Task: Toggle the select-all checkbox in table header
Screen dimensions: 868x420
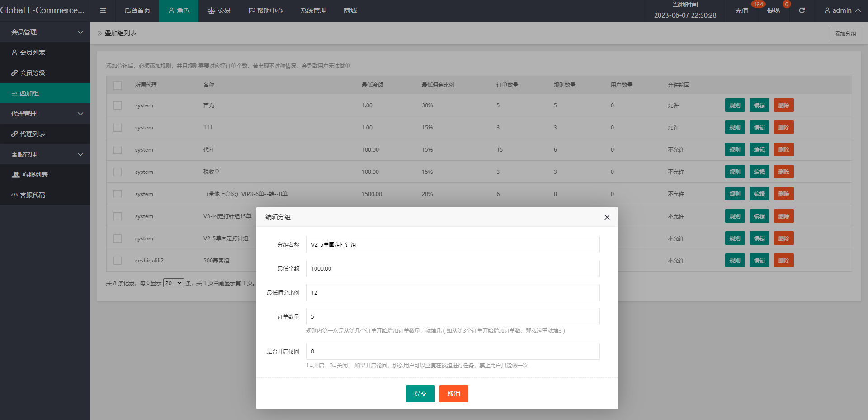Action: 118,85
